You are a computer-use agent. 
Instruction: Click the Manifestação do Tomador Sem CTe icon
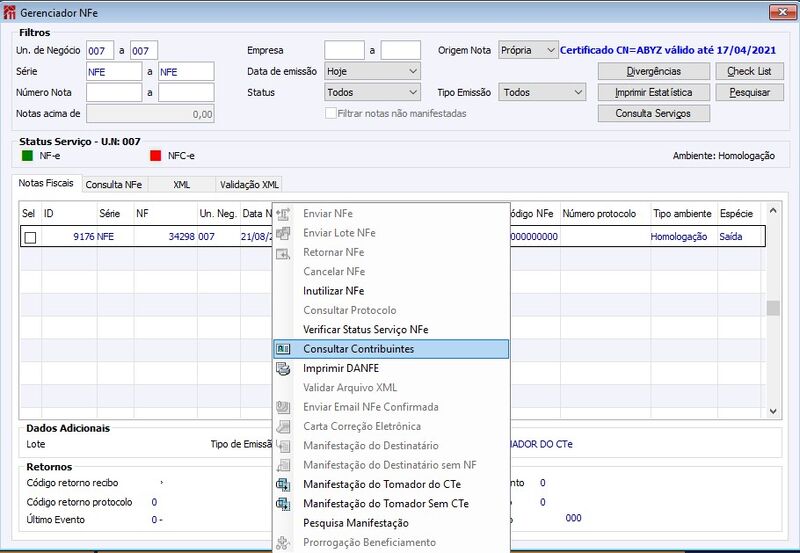tap(283, 504)
